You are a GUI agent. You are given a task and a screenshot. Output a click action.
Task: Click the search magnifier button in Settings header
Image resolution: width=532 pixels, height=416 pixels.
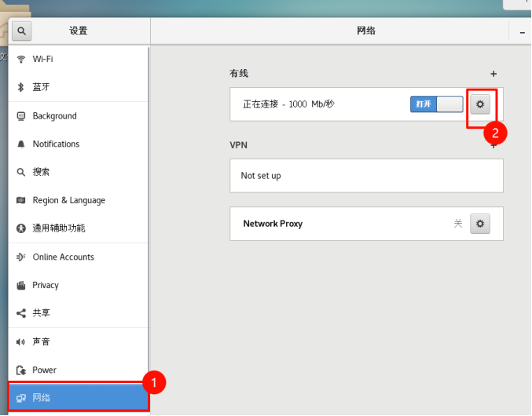coord(22,31)
